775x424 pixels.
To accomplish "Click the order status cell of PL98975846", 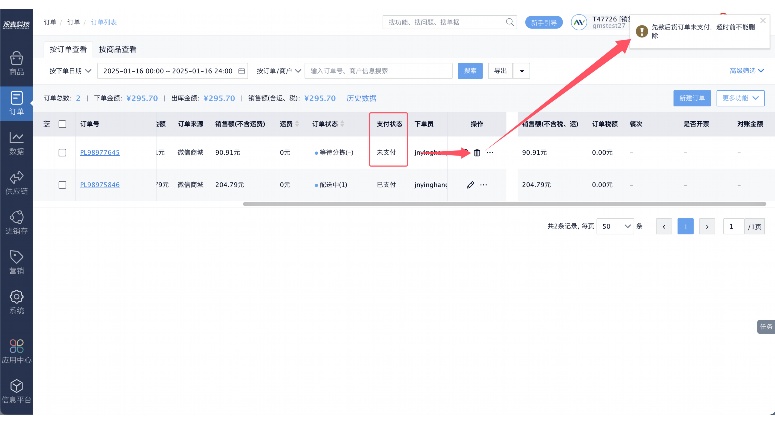I will coord(331,185).
